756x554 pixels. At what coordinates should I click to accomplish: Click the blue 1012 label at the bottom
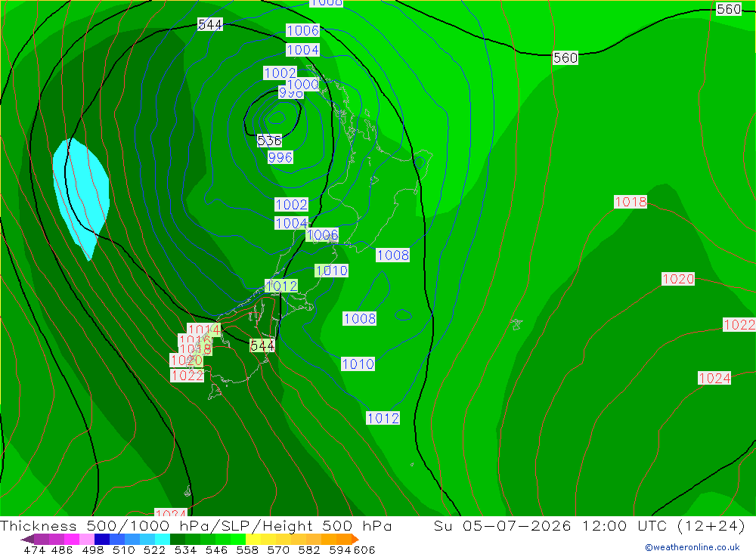(x=383, y=418)
